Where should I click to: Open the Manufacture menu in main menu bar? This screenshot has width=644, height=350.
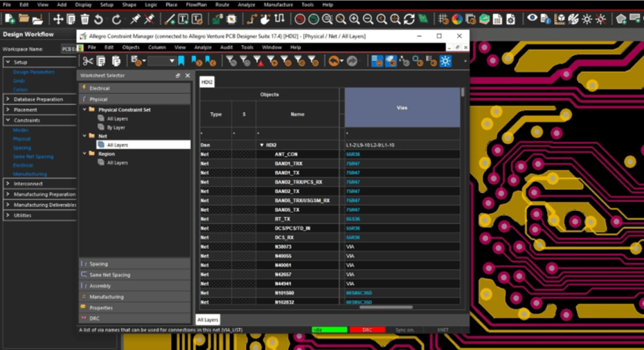[x=278, y=5]
